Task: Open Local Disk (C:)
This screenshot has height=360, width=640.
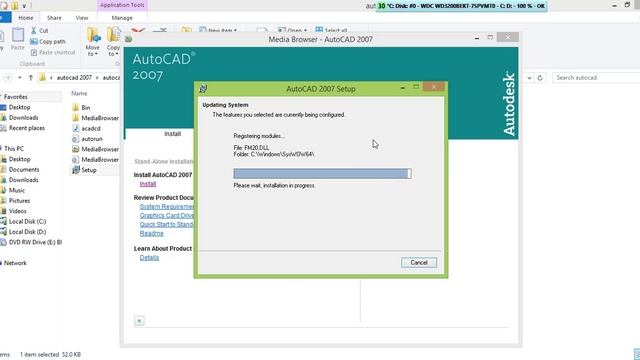Action: pyautogui.click(x=27, y=222)
